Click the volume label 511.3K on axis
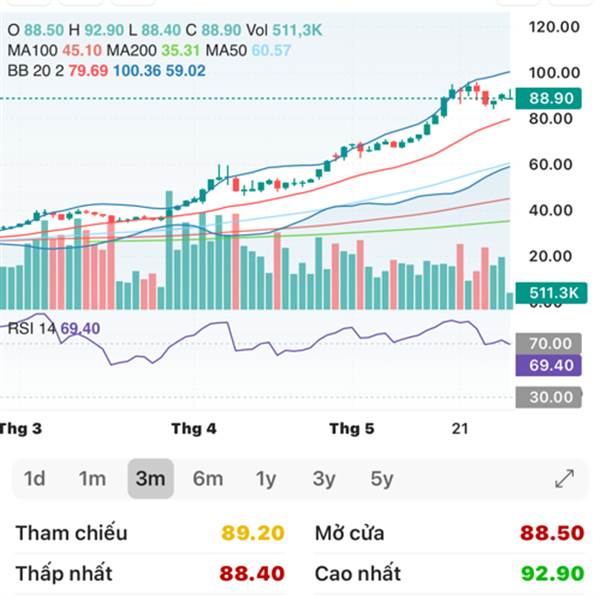The width and height of the screenshot is (600, 600). 554,293
